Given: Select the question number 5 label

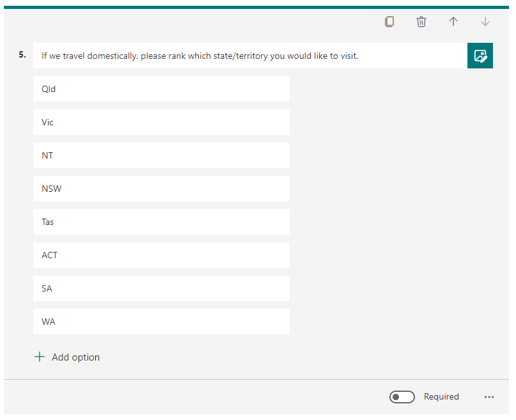Looking at the screenshot, I should [x=22, y=55].
